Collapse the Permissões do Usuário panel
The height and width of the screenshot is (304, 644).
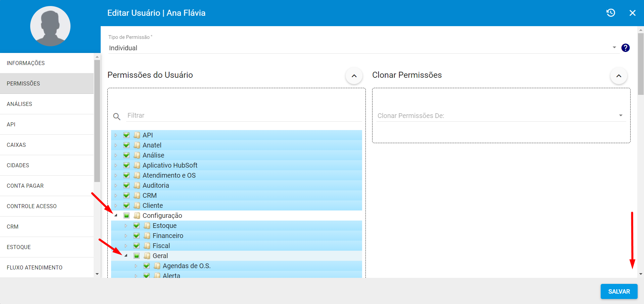(x=354, y=76)
